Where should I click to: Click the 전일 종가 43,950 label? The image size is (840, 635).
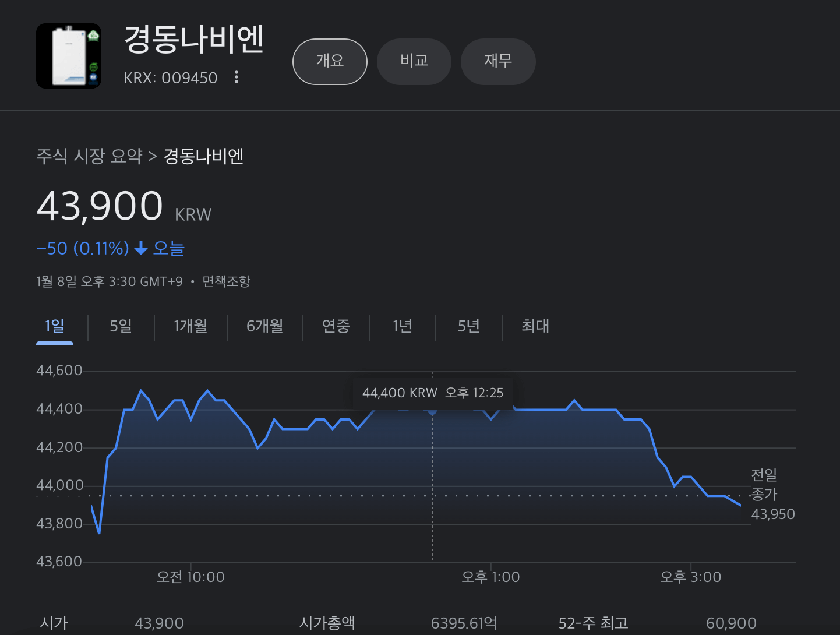(772, 495)
